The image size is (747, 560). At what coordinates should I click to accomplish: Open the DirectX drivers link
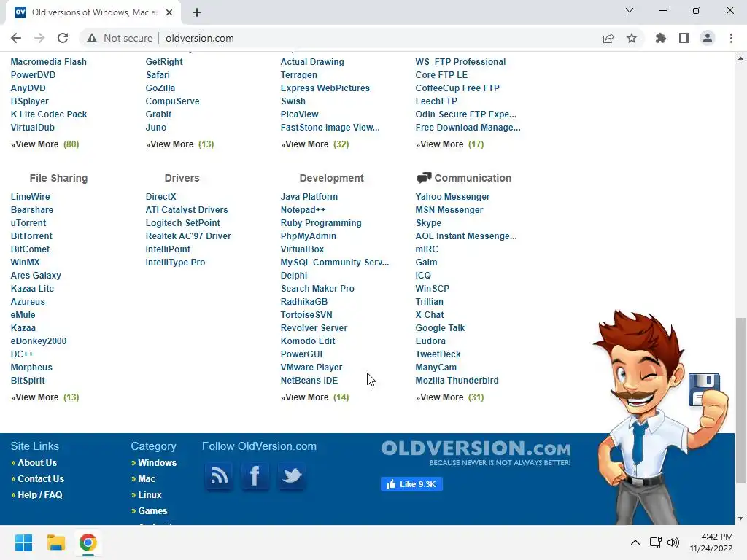(x=161, y=197)
